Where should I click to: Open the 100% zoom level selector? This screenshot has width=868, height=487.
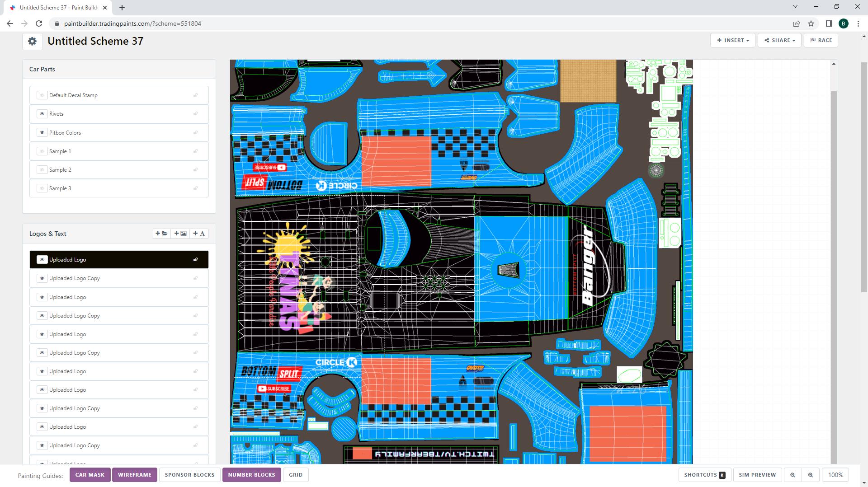click(835, 475)
